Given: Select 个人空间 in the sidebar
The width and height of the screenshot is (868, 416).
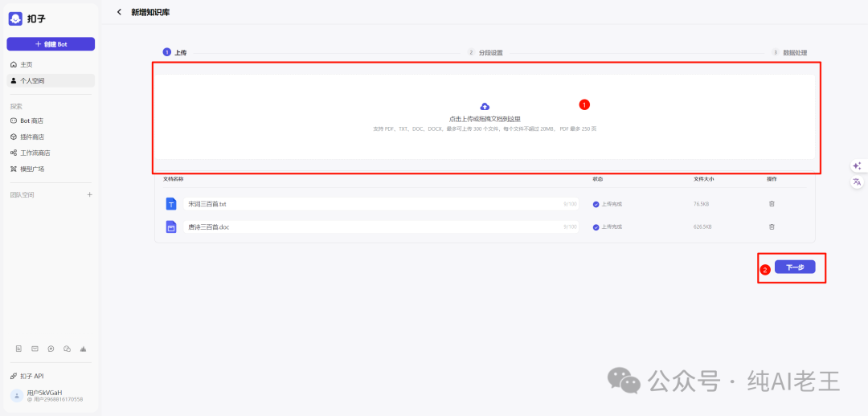Looking at the screenshot, I should point(51,81).
